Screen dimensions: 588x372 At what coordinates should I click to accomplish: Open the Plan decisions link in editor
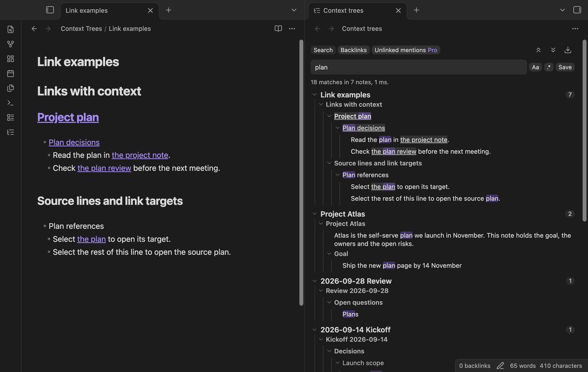pos(74,142)
